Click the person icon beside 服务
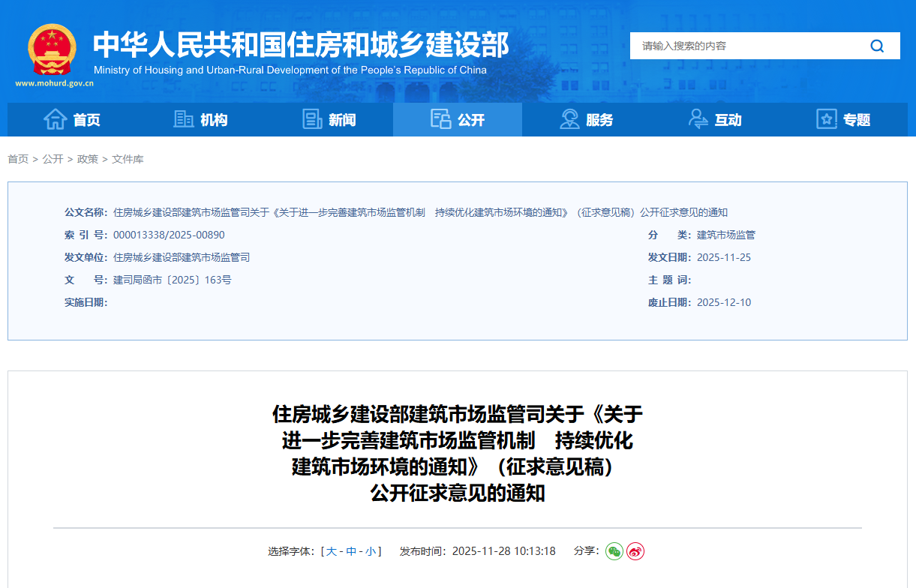Viewport: 916px width, 588px height. pos(569,118)
